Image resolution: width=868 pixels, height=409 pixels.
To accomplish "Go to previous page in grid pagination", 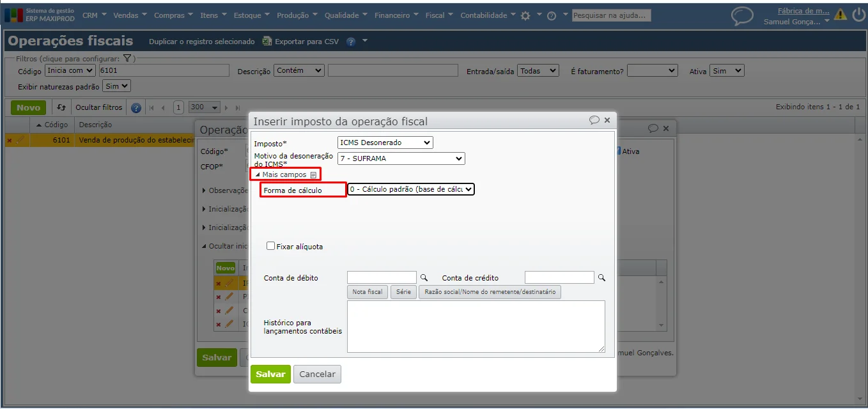I will click(x=163, y=107).
